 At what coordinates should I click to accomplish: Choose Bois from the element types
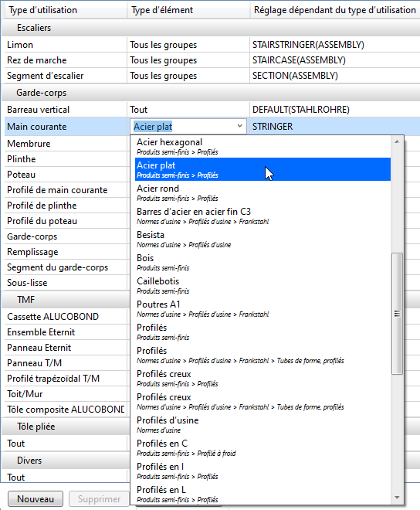pos(262,262)
